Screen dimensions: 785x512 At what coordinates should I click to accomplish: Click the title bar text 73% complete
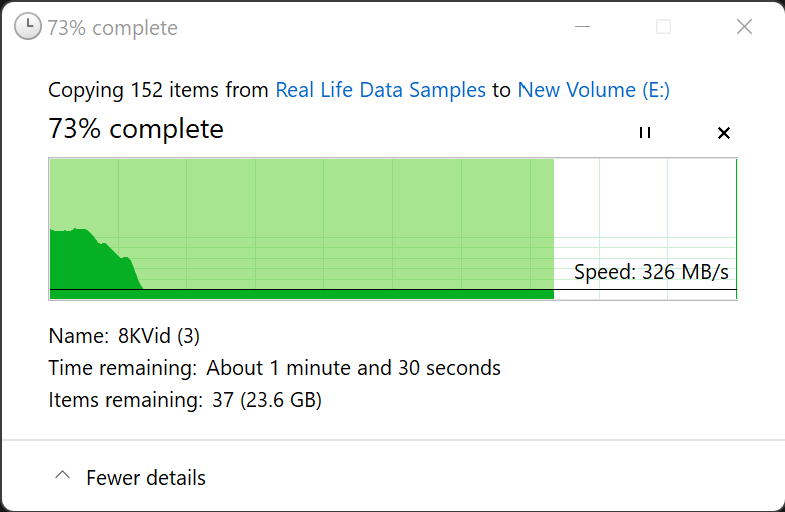tap(112, 28)
